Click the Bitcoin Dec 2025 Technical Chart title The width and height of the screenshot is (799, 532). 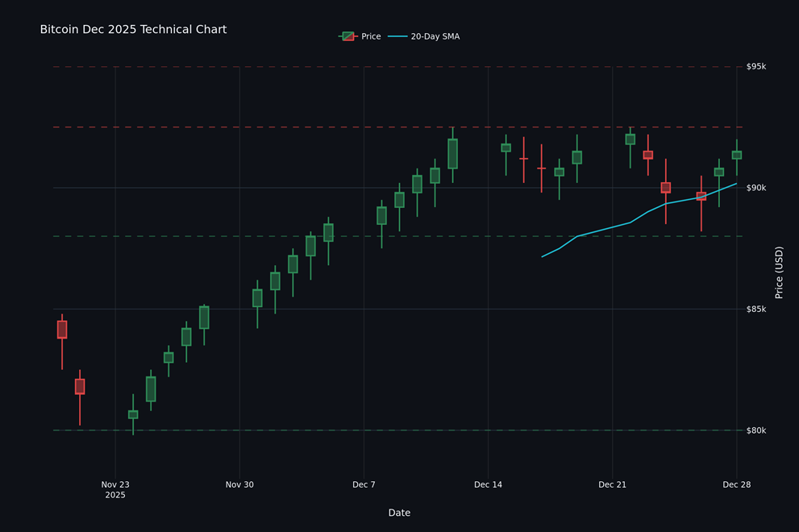pos(133,30)
